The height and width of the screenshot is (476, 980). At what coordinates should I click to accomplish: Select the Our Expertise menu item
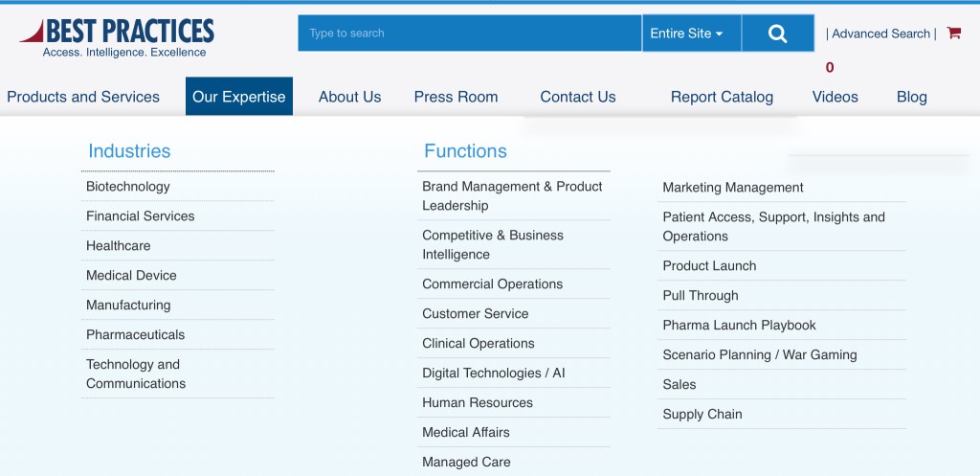click(239, 97)
